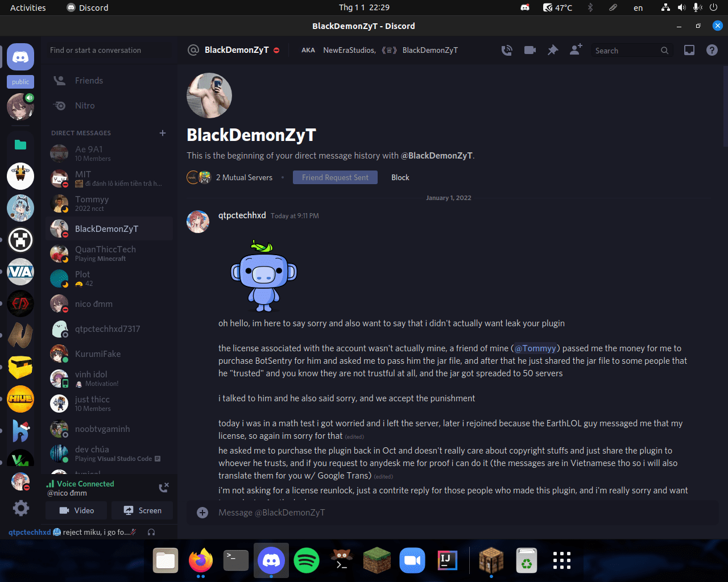Screen dimensions: 728x582
Task: Create a new direct message
Action: [163, 133]
